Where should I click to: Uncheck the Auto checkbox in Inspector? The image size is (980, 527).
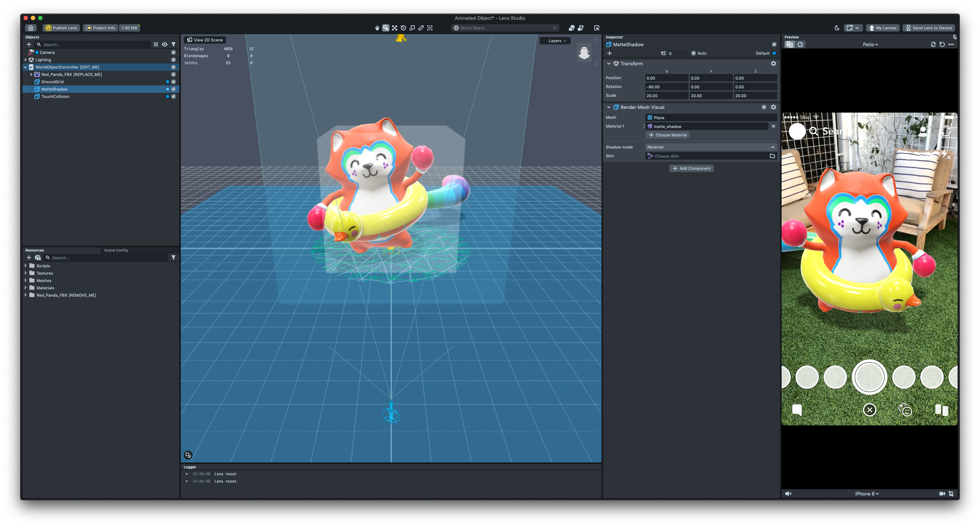[x=693, y=53]
